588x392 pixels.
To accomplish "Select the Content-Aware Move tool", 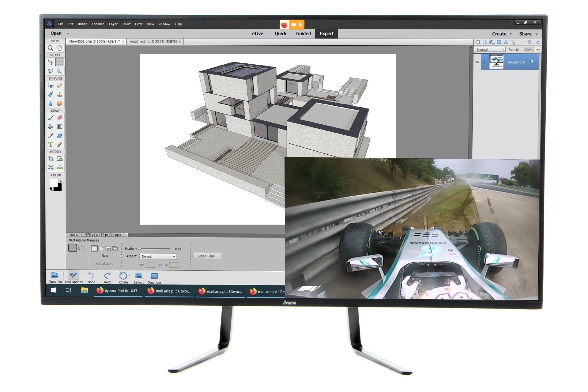I will pos(51,168).
